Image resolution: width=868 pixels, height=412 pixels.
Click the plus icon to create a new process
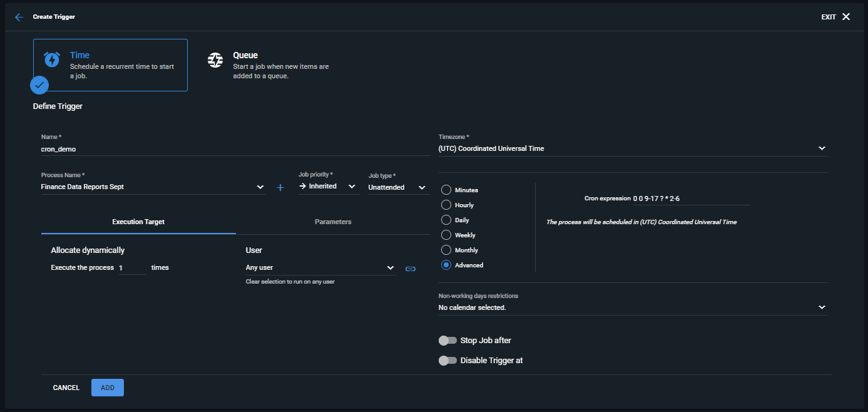280,187
